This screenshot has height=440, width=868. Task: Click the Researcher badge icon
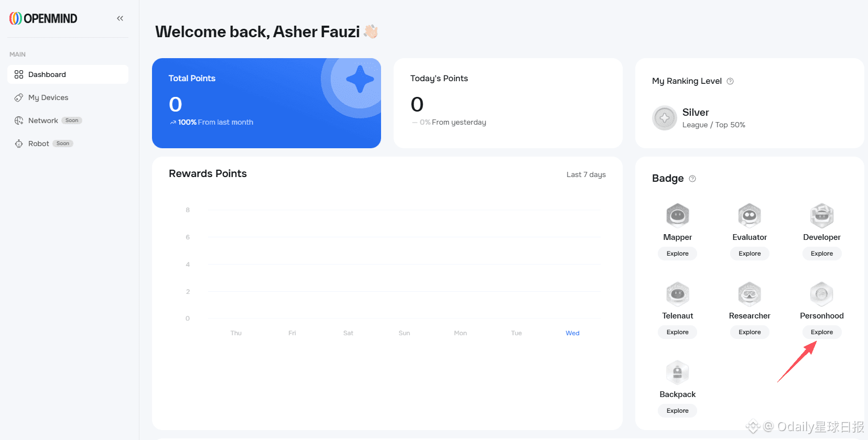click(x=750, y=294)
